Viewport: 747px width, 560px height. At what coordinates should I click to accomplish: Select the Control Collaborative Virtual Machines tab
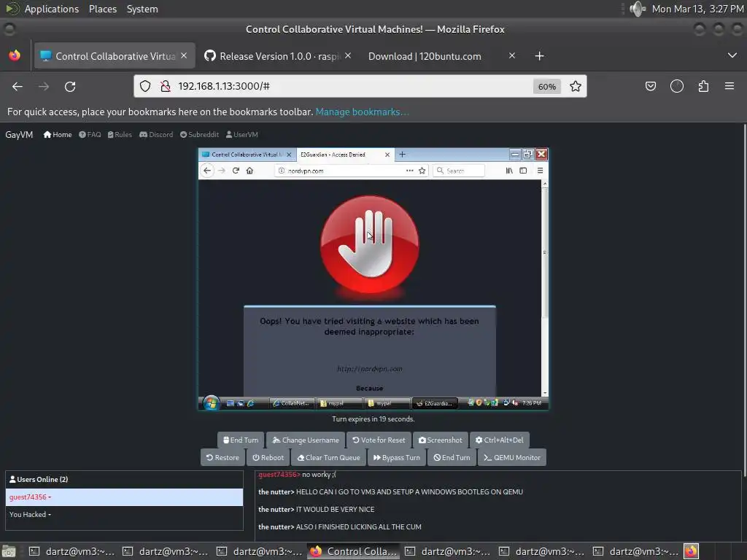[115, 56]
